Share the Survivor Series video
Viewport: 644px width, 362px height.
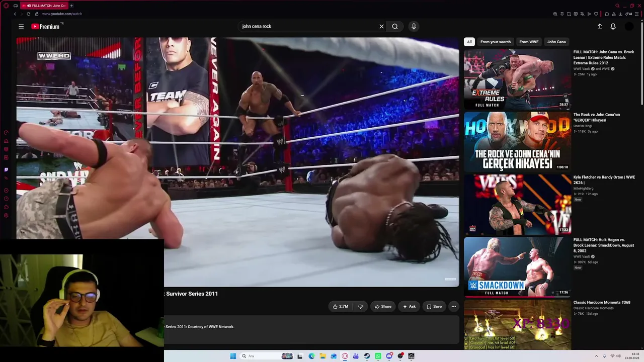(383, 306)
